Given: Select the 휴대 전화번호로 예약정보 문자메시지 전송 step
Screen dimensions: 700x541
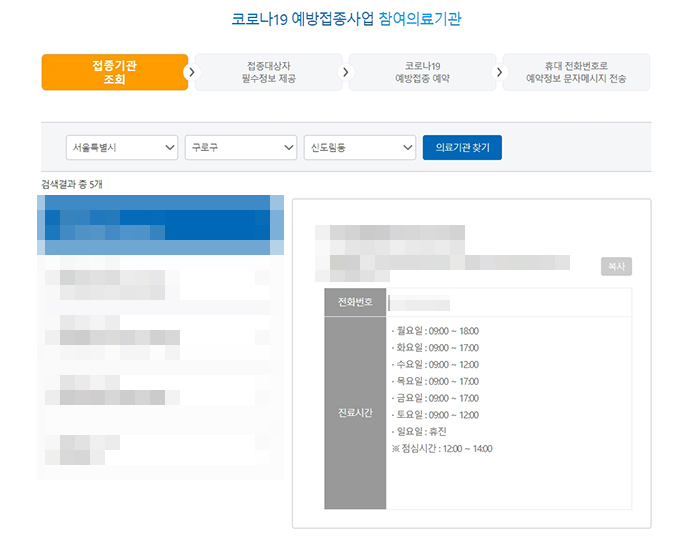Looking at the screenshot, I should (x=576, y=72).
